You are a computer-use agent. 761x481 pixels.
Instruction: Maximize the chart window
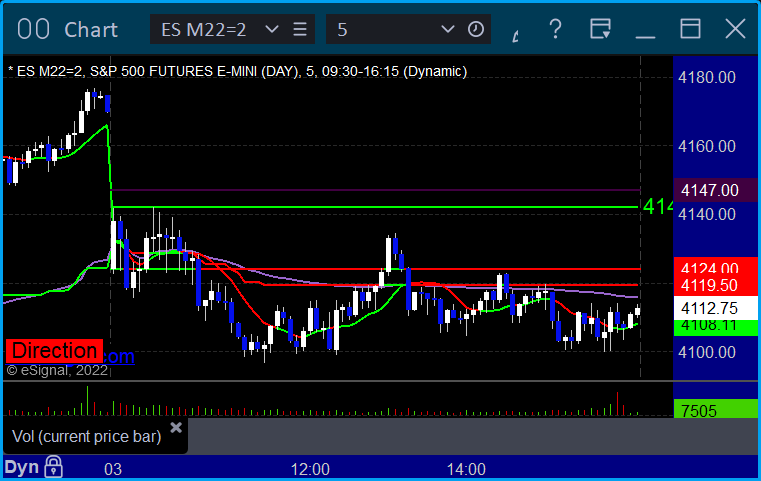690,29
